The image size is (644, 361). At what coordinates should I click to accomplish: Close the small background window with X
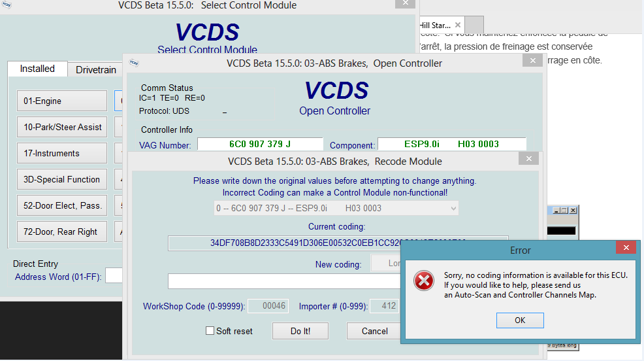pos(573,210)
